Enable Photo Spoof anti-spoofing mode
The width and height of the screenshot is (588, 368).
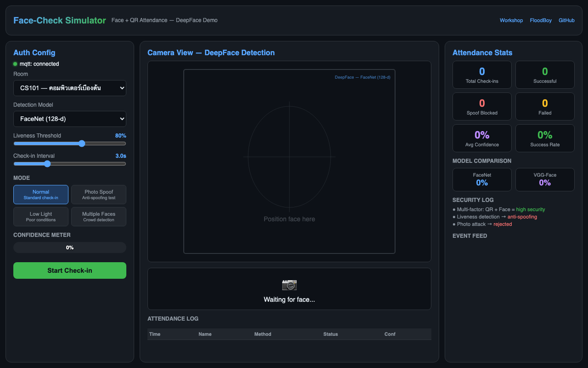99,194
